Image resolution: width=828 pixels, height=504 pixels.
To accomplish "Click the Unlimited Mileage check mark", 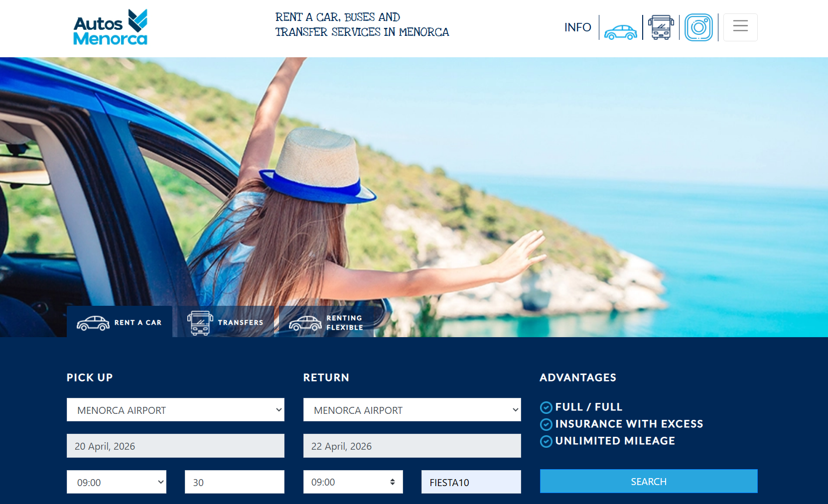I will [546, 441].
